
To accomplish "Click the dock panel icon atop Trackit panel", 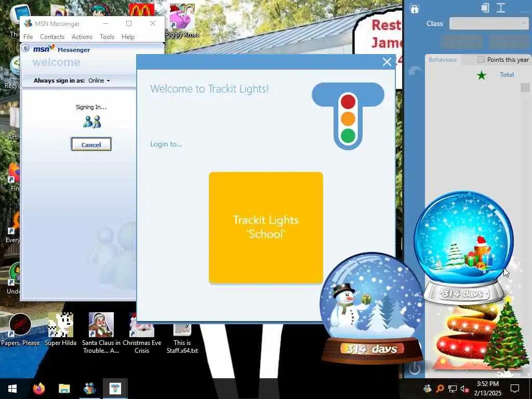I will pos(485,8).
